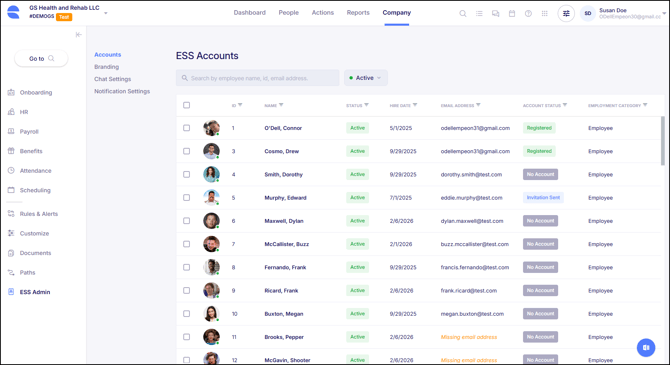The width and height of the screenshot is (670, 365).
Task: Open ESS Admin in the sidebar
Action: (x=29, y=292)
